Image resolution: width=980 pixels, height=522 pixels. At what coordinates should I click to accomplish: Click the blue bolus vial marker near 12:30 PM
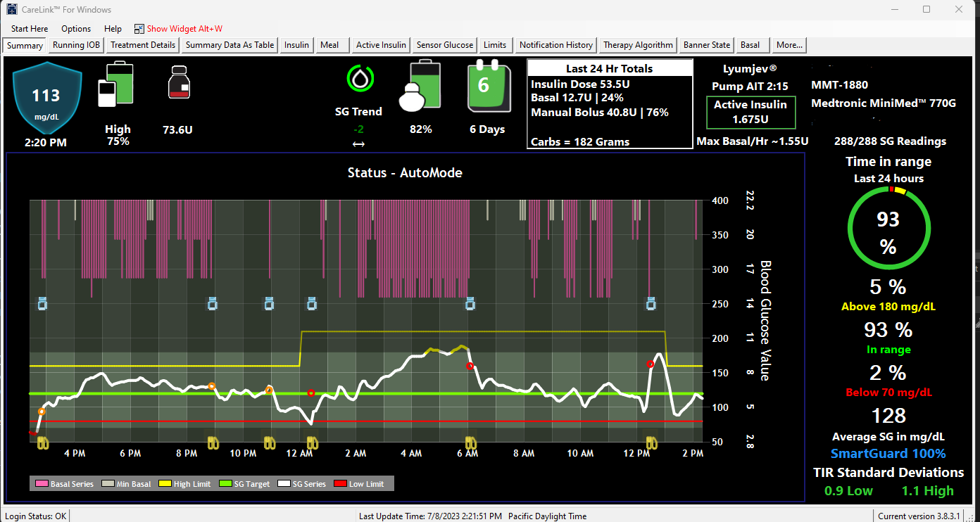pos(651,304)
